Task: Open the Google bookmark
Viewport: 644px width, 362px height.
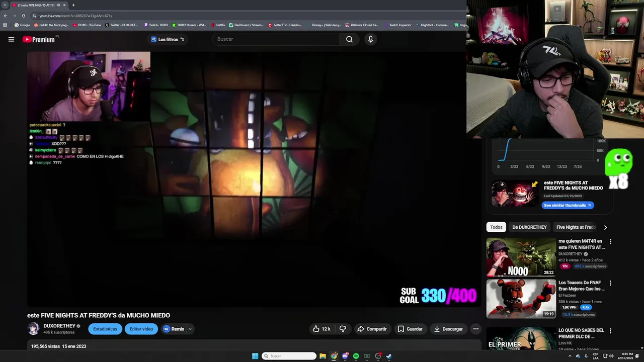Action: 22,25
